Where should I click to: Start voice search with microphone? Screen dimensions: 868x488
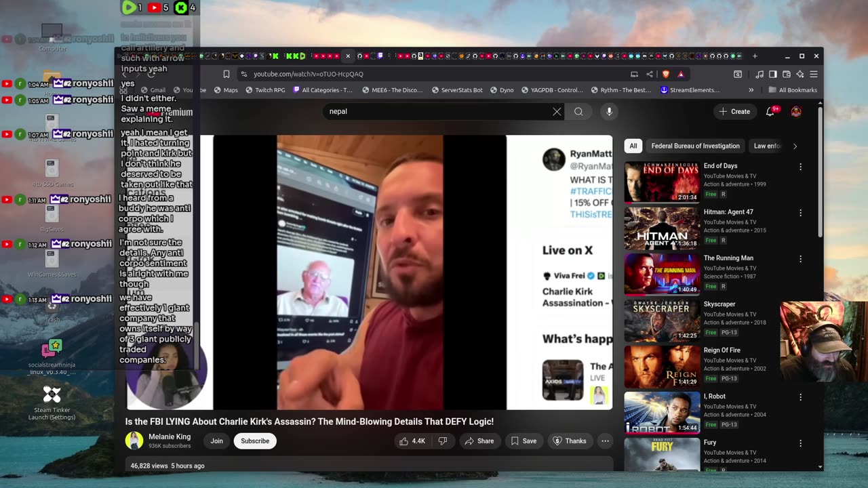tap(609, 112)
